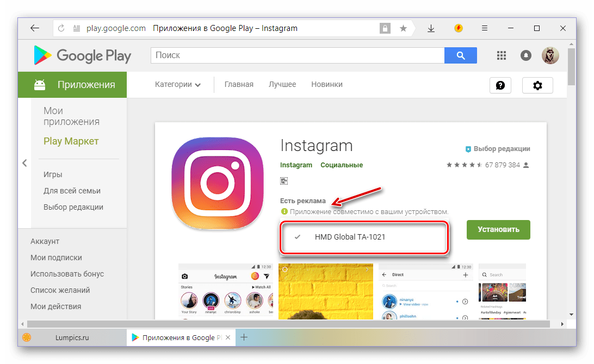Click the vertical scrollbar thumb
594x364 pixels.
(571, 66)
